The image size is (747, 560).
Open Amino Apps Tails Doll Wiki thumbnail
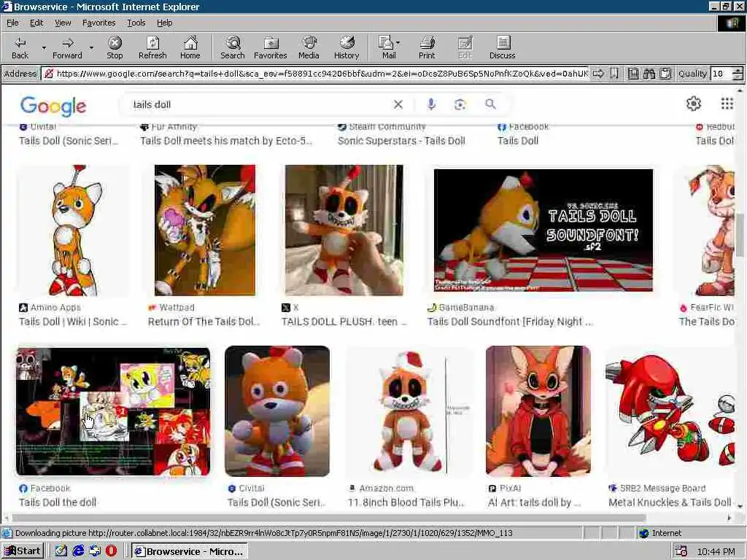point(74,230)
